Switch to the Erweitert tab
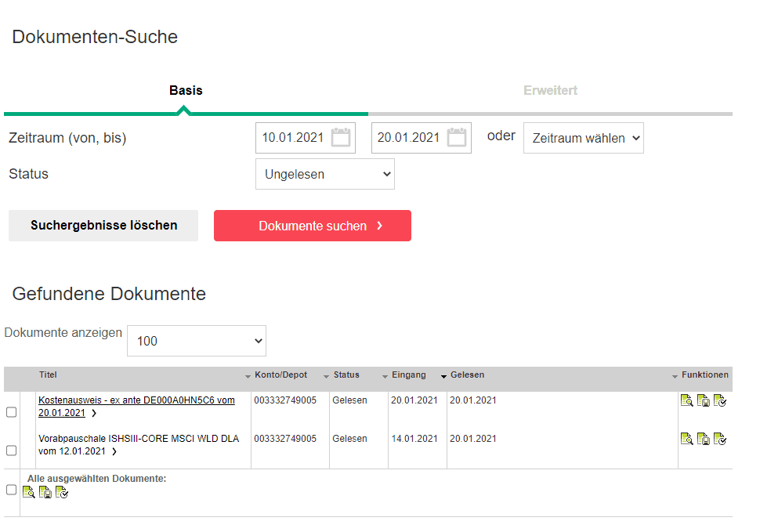Image resolution: width=760 pixels, height=532 pixels. pyautogui.click(x=550, y=90)
